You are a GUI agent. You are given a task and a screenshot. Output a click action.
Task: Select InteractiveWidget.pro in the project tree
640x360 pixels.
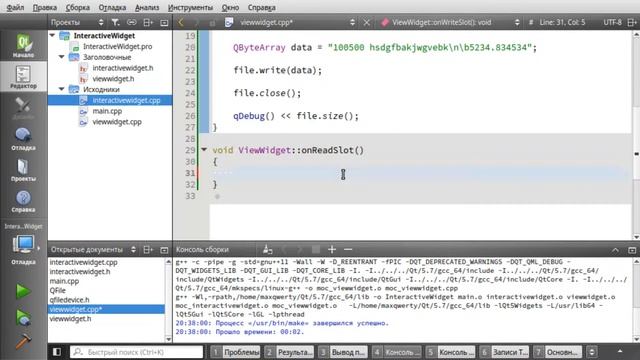(118, 47)
